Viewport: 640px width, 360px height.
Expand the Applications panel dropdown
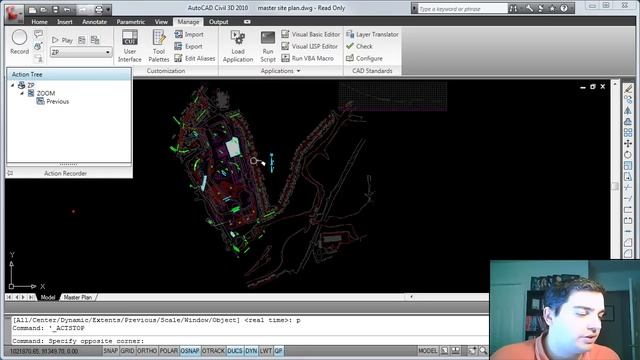[x=280, y=71]
